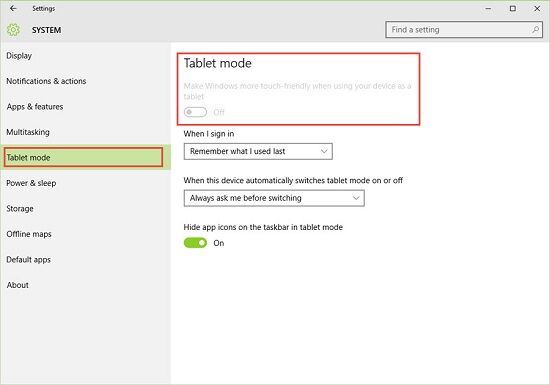Minimize the Settings window
550x385 pixels.
(x=488, y=8)
